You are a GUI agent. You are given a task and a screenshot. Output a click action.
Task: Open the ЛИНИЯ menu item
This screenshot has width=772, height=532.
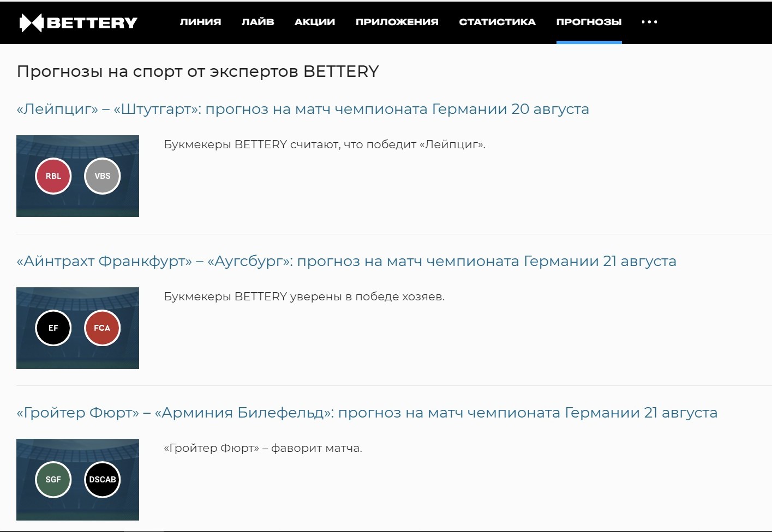tap(200, 22)
